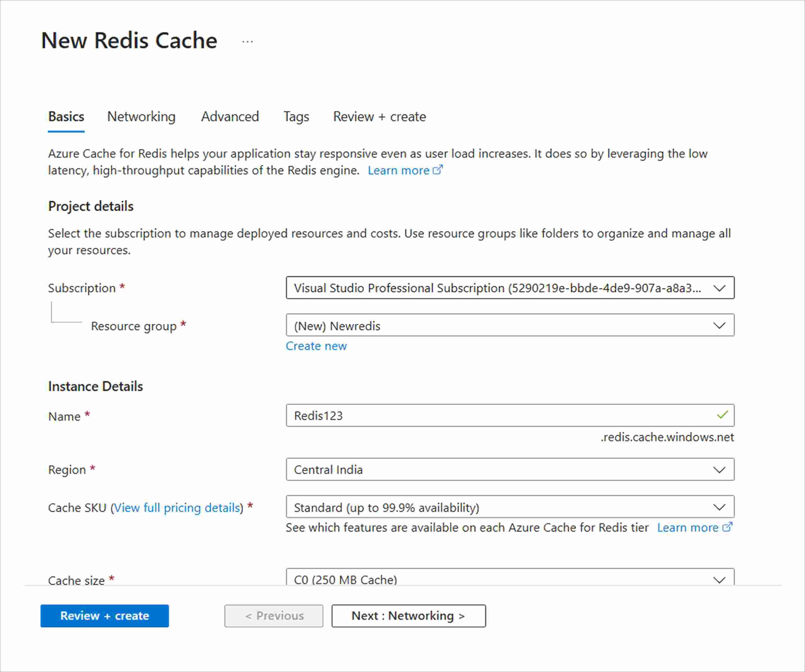Go to the Tags tab
This screenshot has width=805, height=672.
296,117
